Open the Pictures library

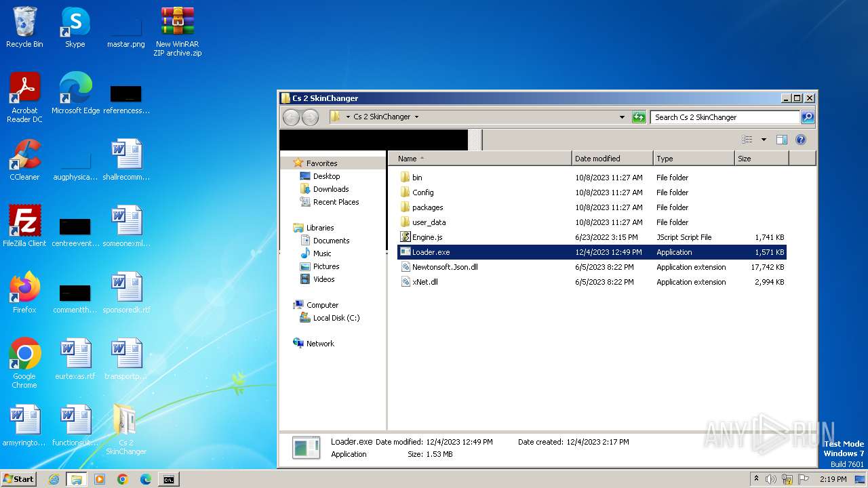tap(320, 266)
